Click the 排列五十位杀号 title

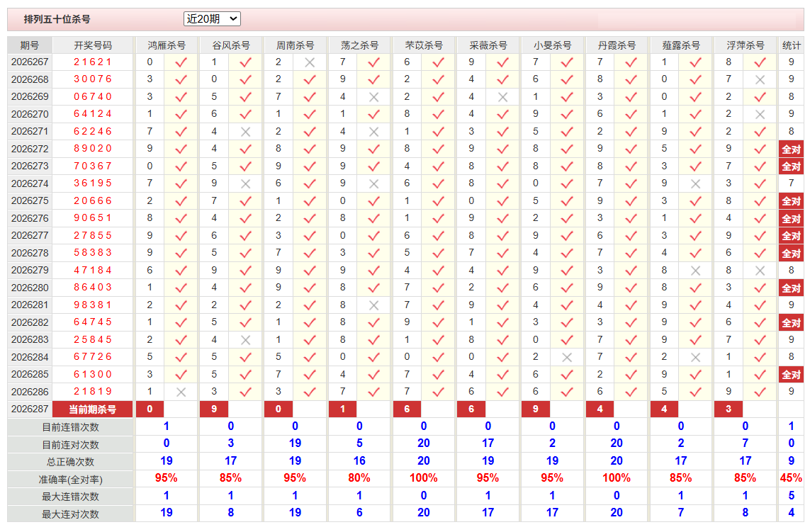click(x=57, y=19)
